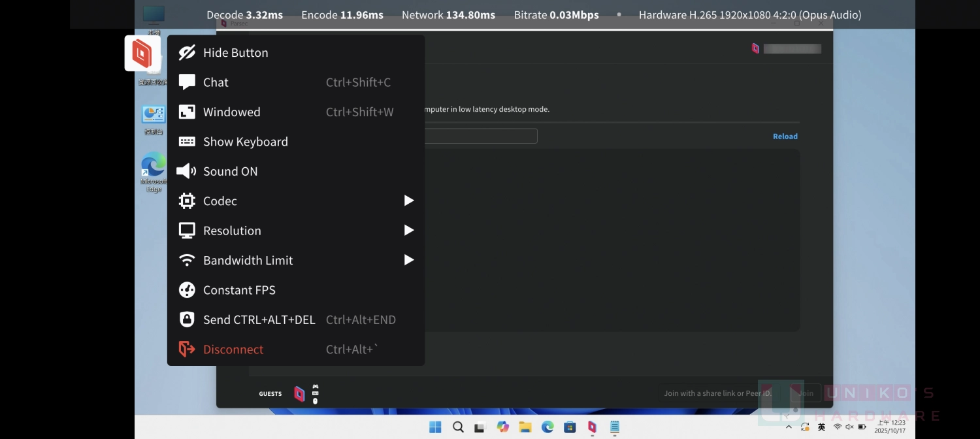
Task: Click the red Parsec overlay button
Action: (142, 53)
